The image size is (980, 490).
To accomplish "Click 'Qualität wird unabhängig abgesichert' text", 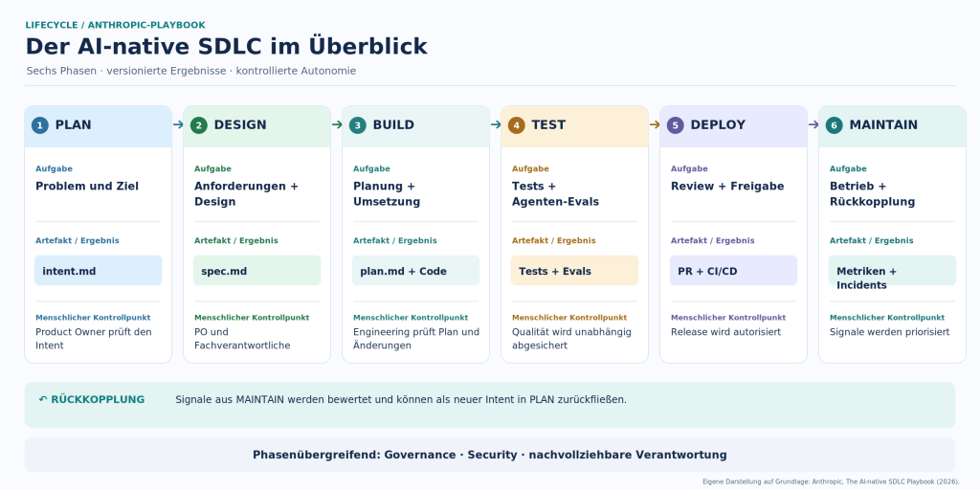I will coord(571,339).
